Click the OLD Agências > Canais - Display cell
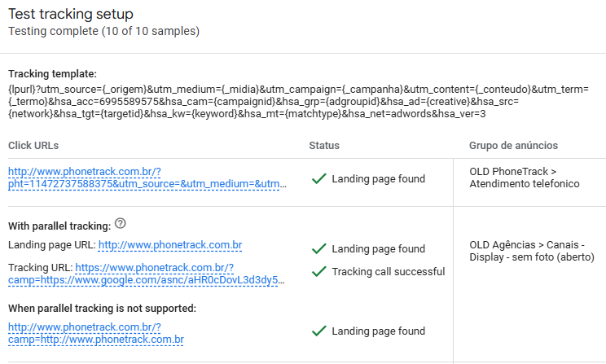 531,251
